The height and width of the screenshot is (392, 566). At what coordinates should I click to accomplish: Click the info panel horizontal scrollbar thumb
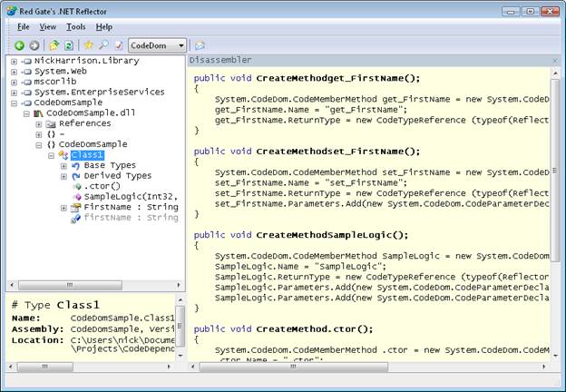coord(45,367)
